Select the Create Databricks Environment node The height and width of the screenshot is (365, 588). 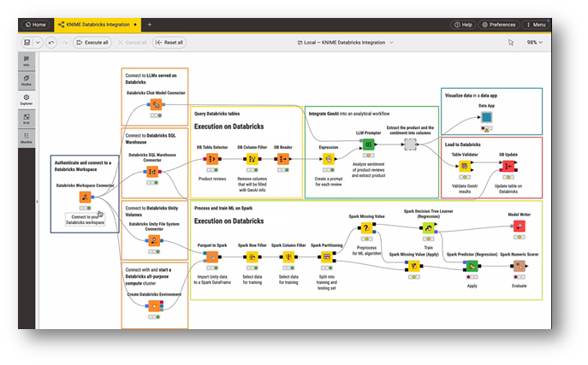pos(154,306)
